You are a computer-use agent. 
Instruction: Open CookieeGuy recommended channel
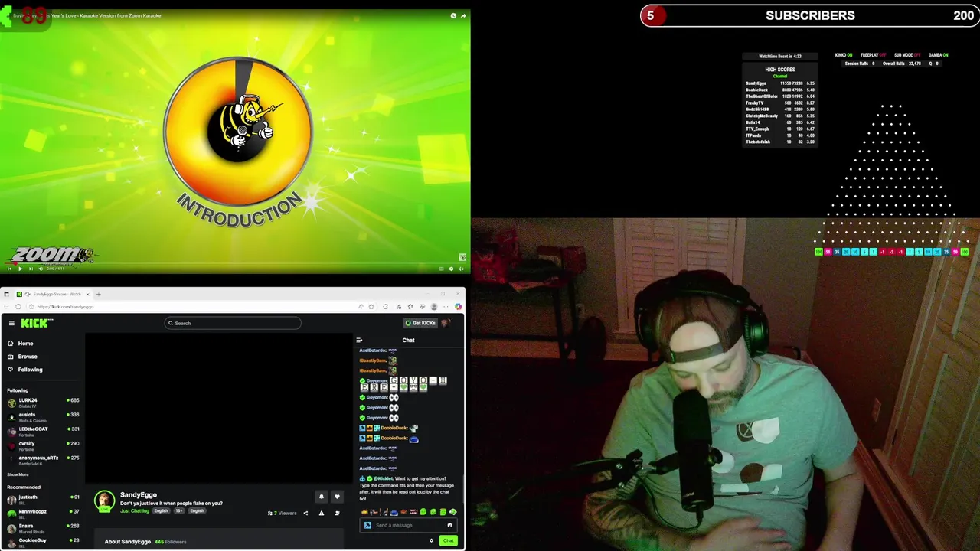point(43,542)
